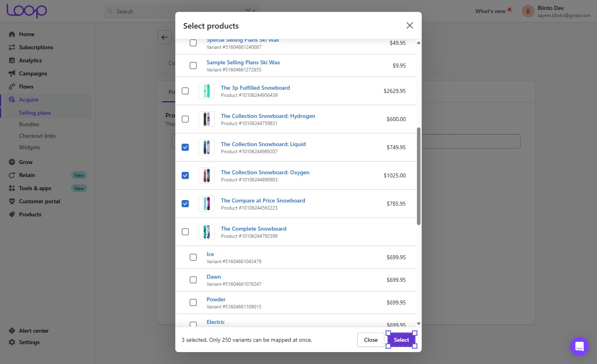Click the Loop logo
Screen dimensions: 597x364
(27, 11)
